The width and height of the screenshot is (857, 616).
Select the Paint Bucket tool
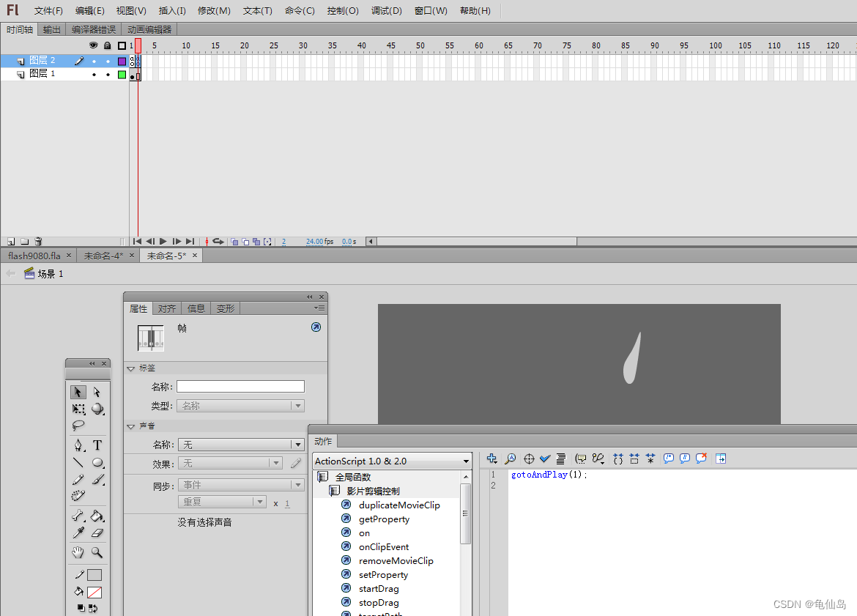pos(97,516)
